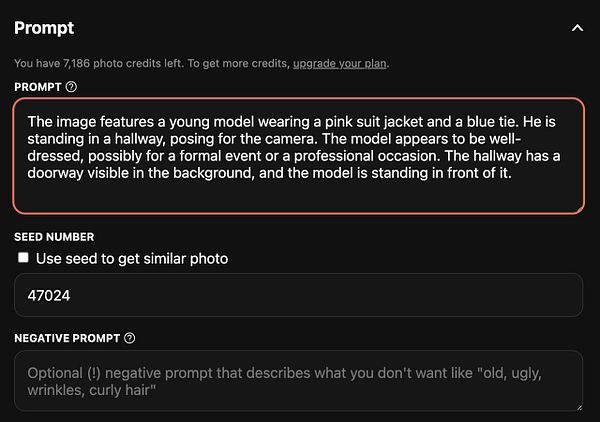
Task: Collapse the Prompt section chevron
Action: pyautogui.click(x=577, y=28)
